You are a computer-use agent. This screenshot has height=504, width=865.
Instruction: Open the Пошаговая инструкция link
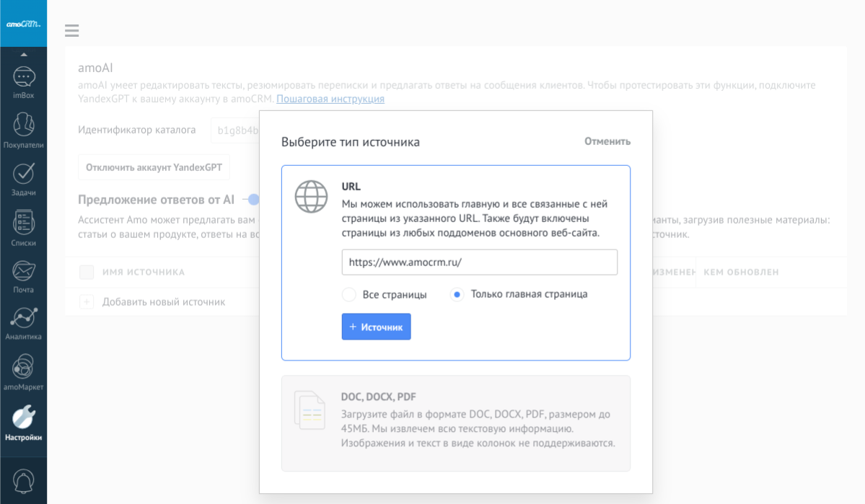[330, 99]
